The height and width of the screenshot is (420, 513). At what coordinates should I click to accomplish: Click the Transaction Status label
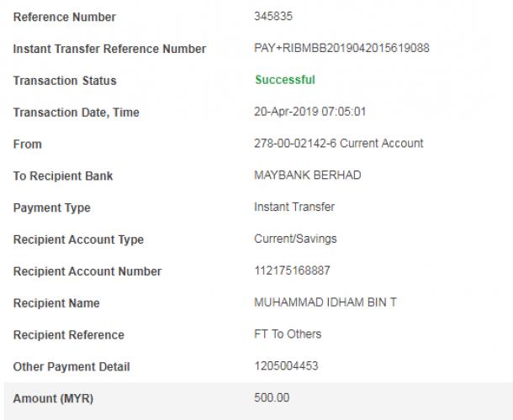[65, 81]
